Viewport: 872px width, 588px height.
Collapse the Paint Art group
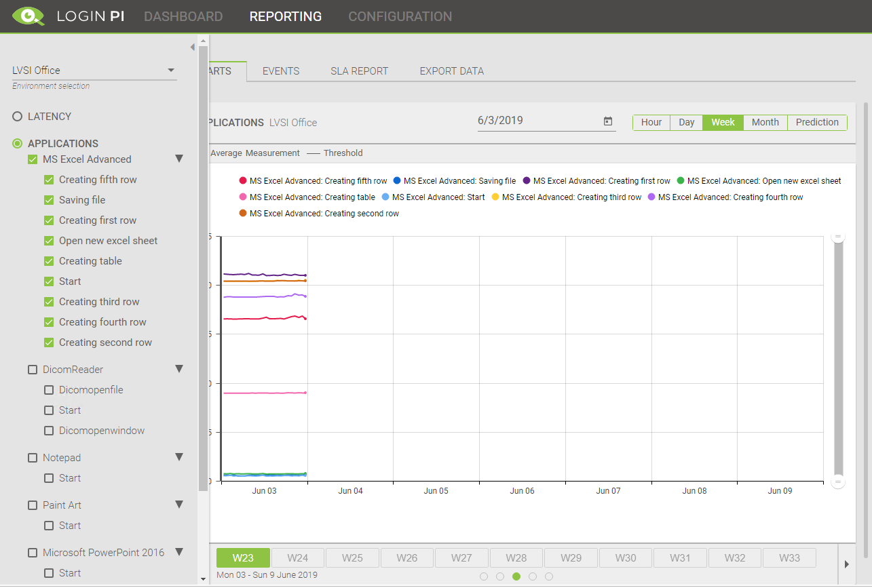(x=179, y=505)
